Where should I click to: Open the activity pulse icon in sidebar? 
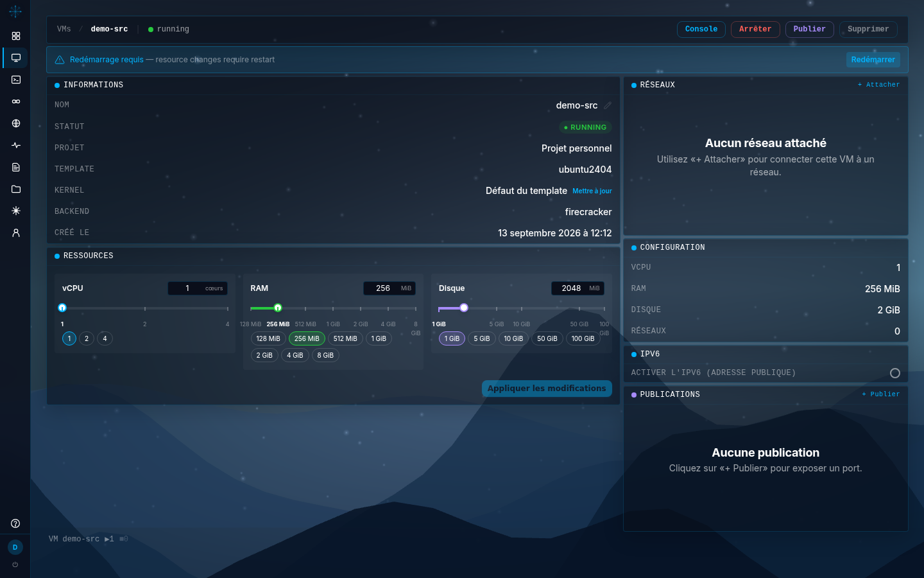16,145
